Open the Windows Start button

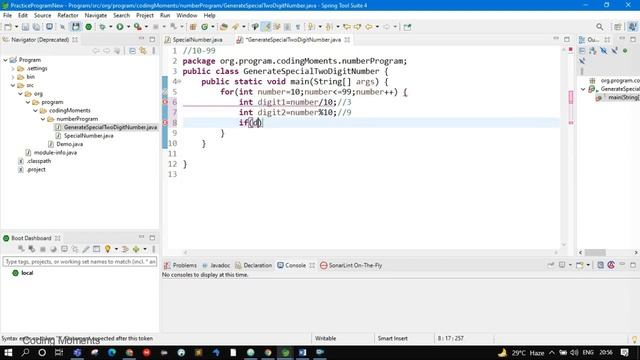[x=8, y=352]
